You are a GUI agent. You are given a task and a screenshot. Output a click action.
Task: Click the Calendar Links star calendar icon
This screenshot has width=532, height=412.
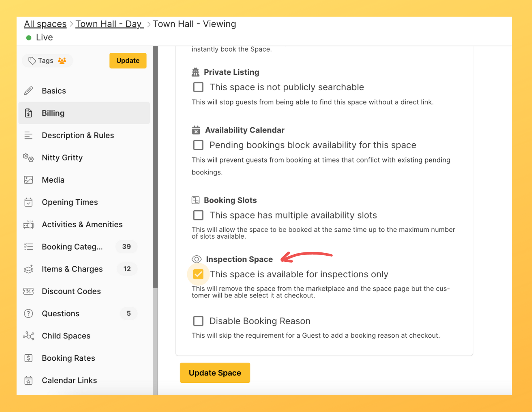pyautogui.click(x=29, y=380)
